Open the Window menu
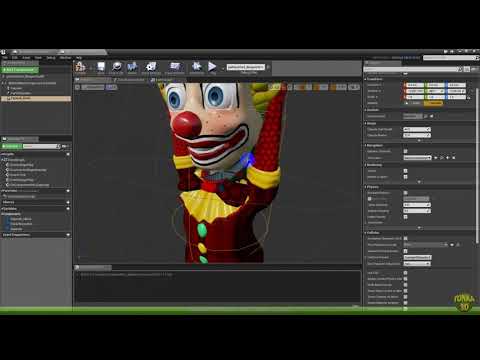 65,58
